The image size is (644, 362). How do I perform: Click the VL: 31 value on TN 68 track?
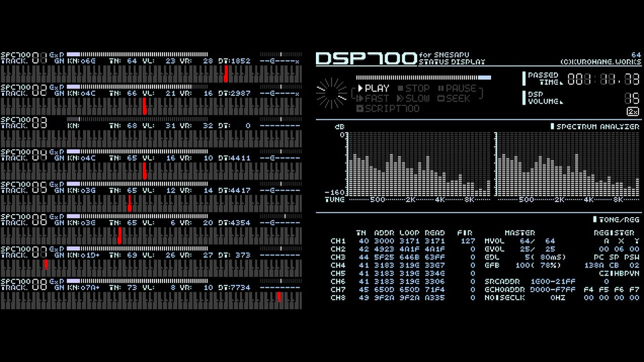[x=159, y=126]
